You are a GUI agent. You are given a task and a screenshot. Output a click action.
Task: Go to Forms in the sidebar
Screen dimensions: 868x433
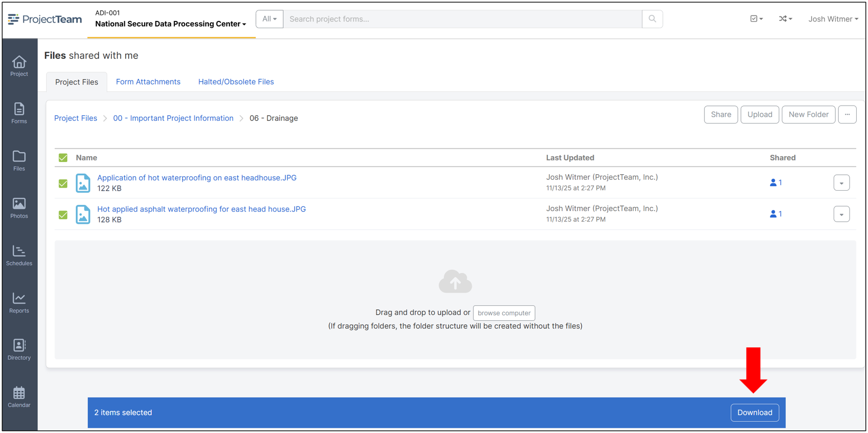(x=19, y=113)
